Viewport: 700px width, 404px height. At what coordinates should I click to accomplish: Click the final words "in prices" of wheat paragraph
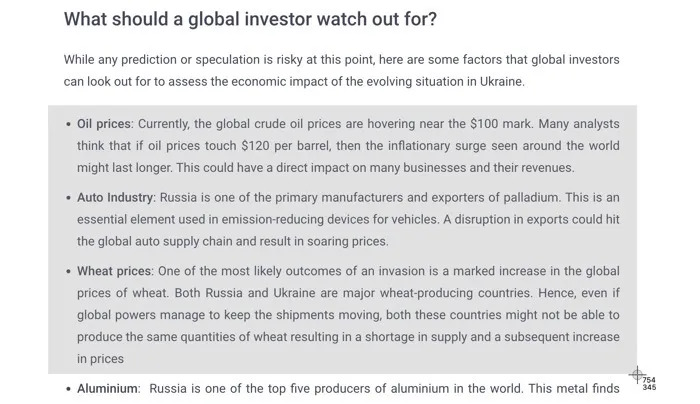click(x=100, y=358)
